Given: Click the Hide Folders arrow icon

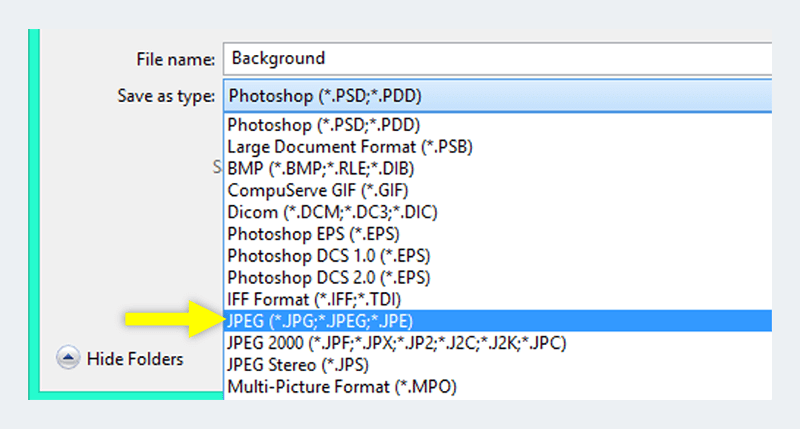Looking at the screenshot, I should pyautogui.click(x=68, y=358).
